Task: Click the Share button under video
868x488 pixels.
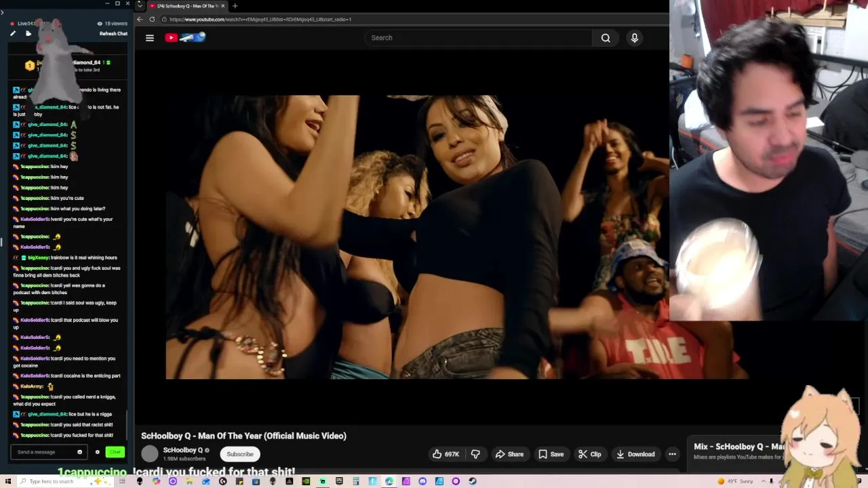Action: click(x=509, y=454)
